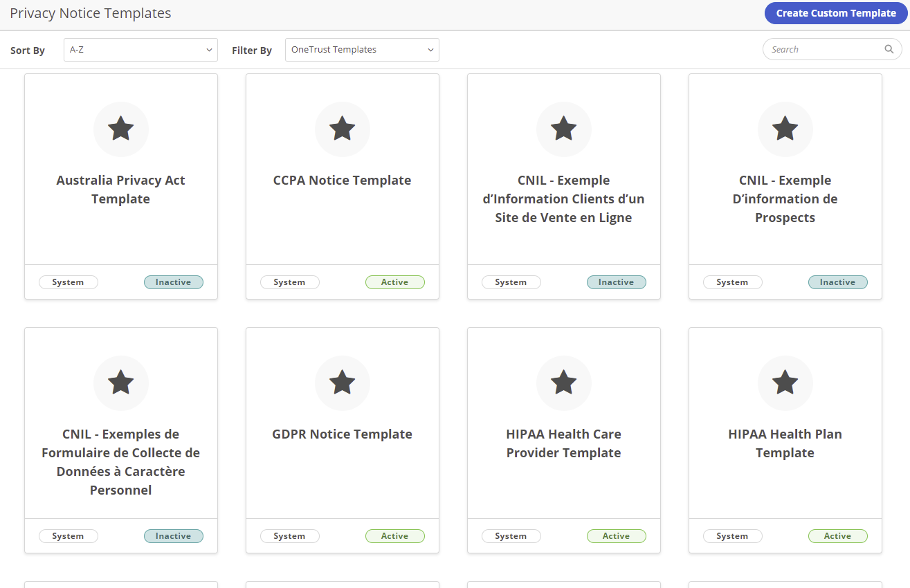The height and width of the screenshot is (588, 910).
Task: Click star icon on CCPA Notice Template card
Action: [343, 129]
